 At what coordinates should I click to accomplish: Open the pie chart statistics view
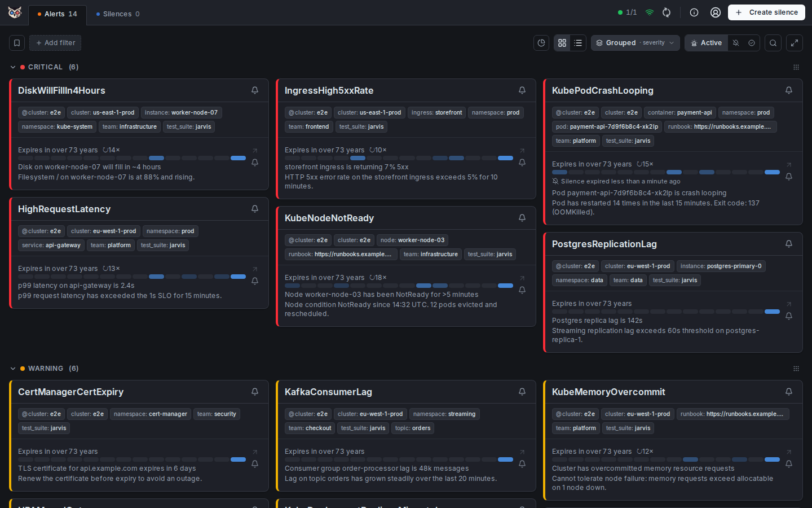[541, 43]
